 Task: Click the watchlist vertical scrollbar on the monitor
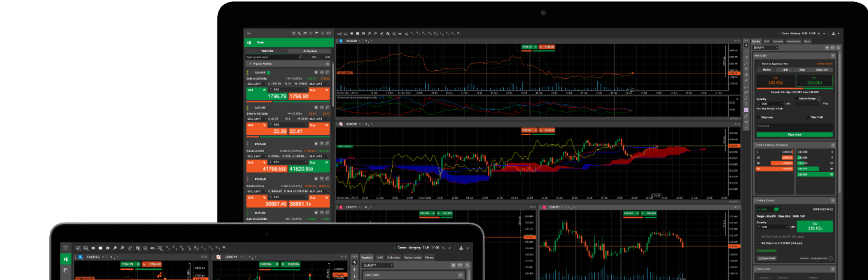(x=333, y=84)
